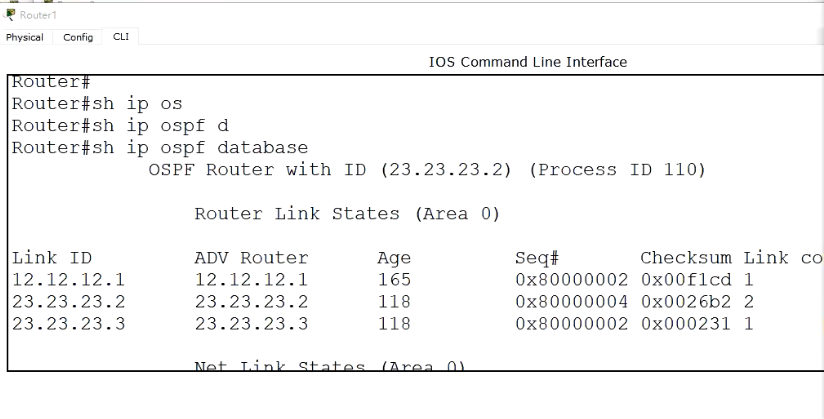Click the 'sh ip os' command line

pos(97,104)
